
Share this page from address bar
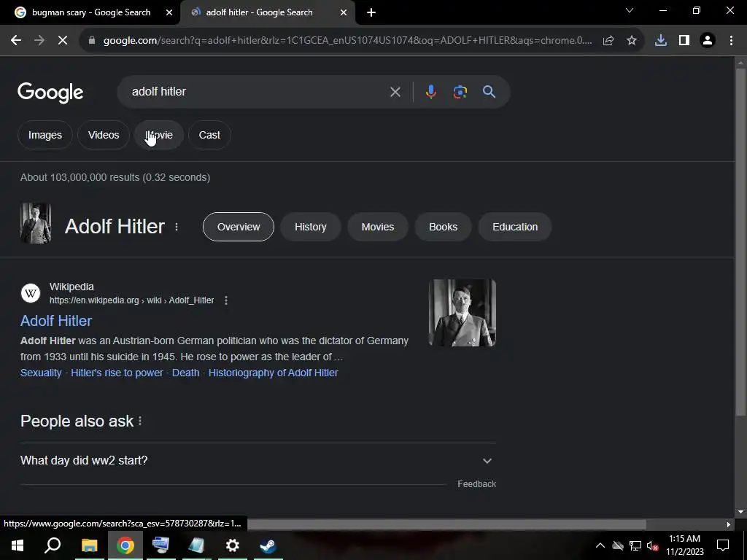click(x=608, y=41)
